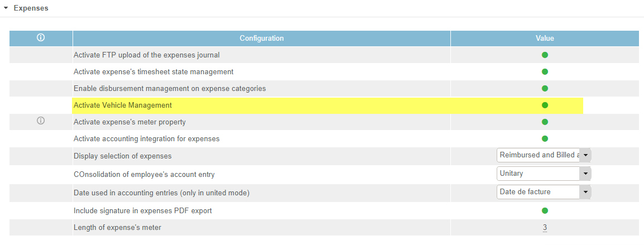Toggle signature in expenses PDF export
Screen dimensions: 644x245
click(545, 210)
